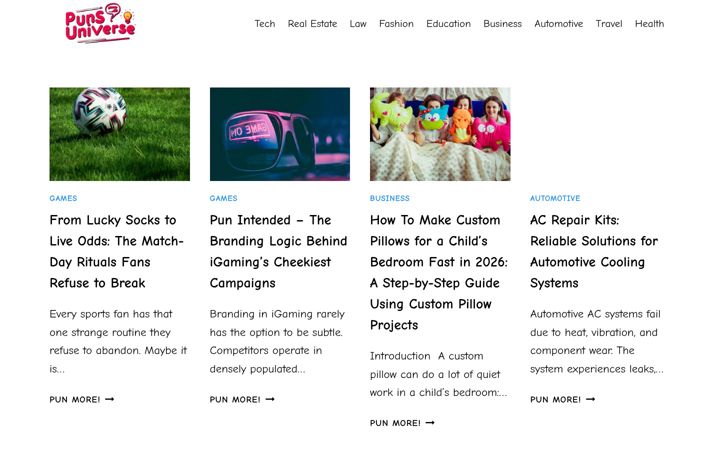Open the Real Estate menu item
The height and width of the screenshot is (450, 720).
(312, 23)
